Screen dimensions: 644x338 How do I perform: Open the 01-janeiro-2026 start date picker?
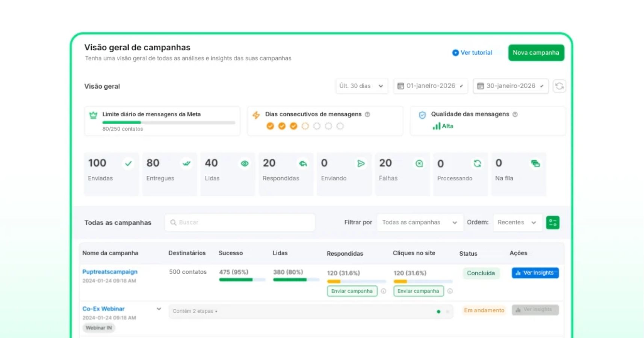(431, 86)
